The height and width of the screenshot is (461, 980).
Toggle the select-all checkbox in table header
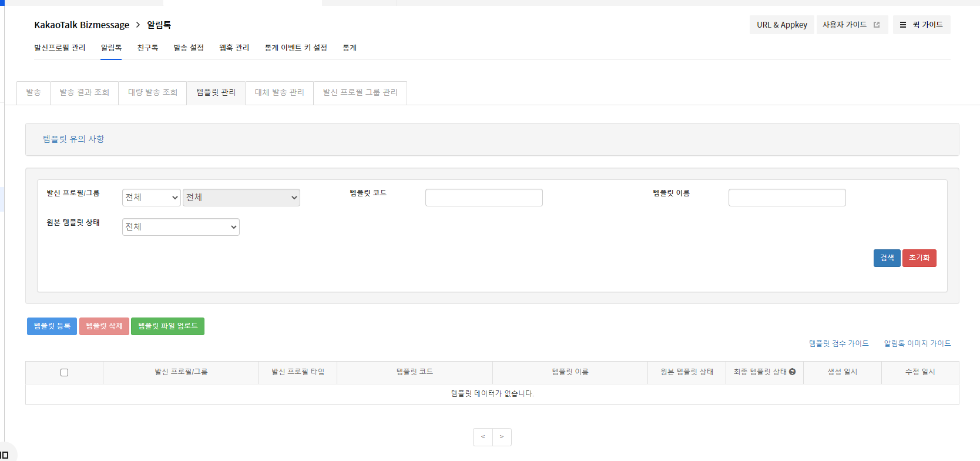(x=65, y=372)
